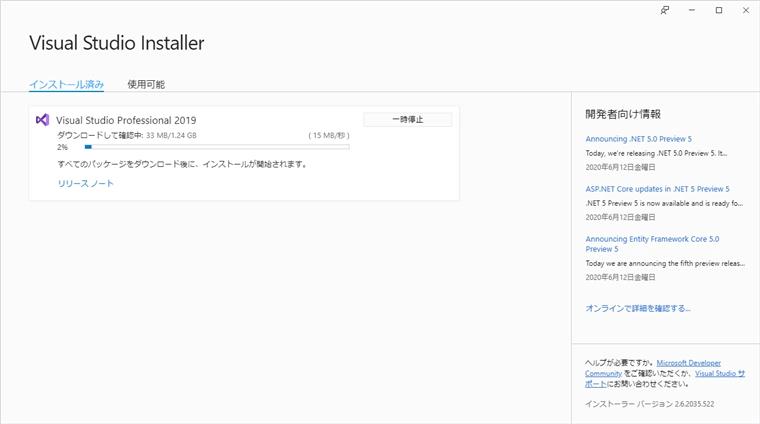The width and height of the screenshot is (760, 424).
Task: Open the リリース ノート link
Action: click(86, 184)
